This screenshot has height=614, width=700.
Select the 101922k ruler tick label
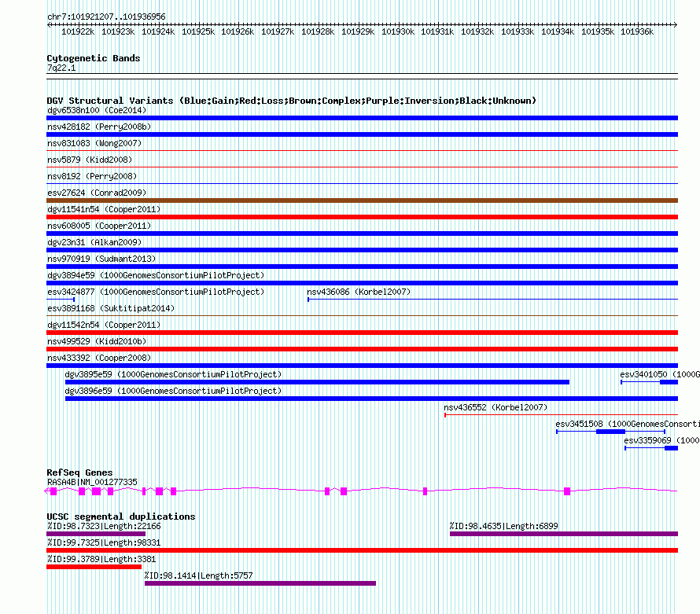(x=78, y=31)
